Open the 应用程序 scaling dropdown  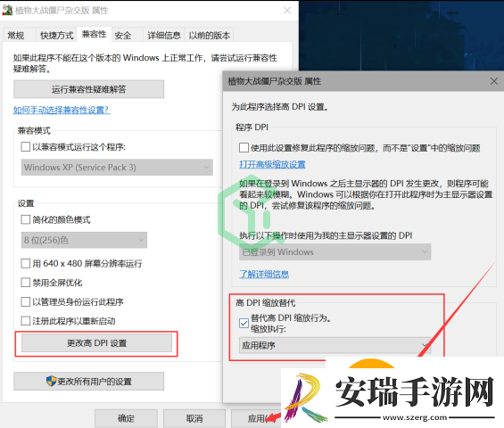point(335,345)
